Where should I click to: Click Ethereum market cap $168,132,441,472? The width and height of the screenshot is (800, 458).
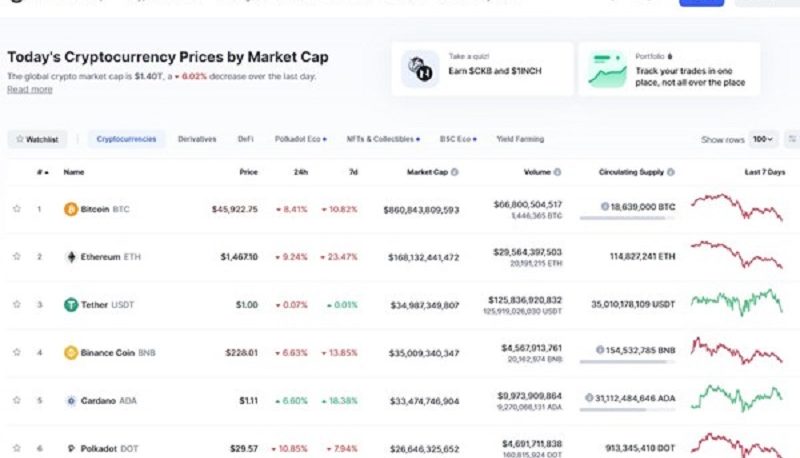423,258
